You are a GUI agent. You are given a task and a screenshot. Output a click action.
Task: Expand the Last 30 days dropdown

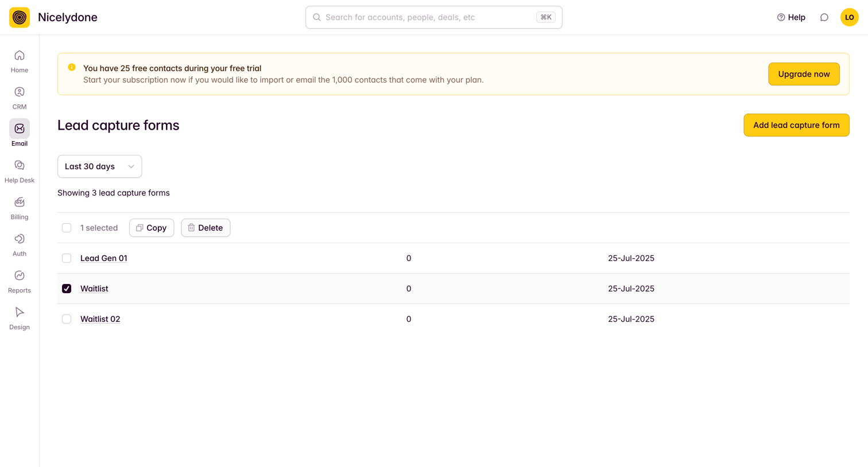pos(99,166)
